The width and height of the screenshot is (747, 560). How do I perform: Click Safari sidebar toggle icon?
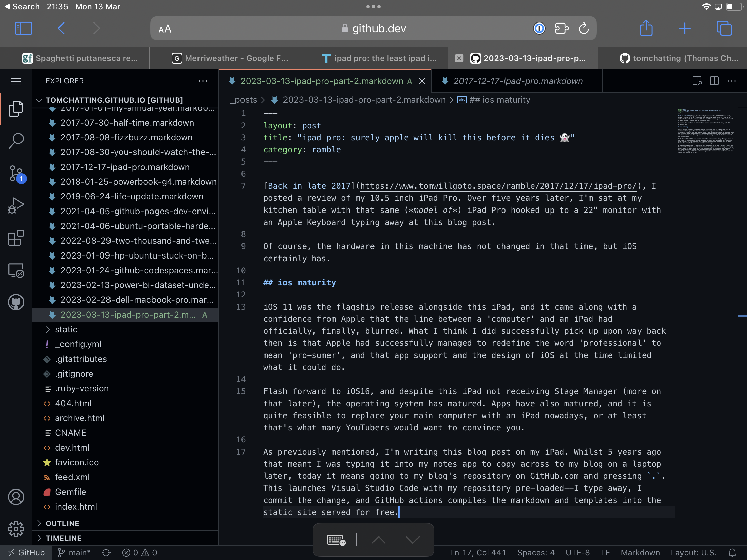(x=24, y=28)
